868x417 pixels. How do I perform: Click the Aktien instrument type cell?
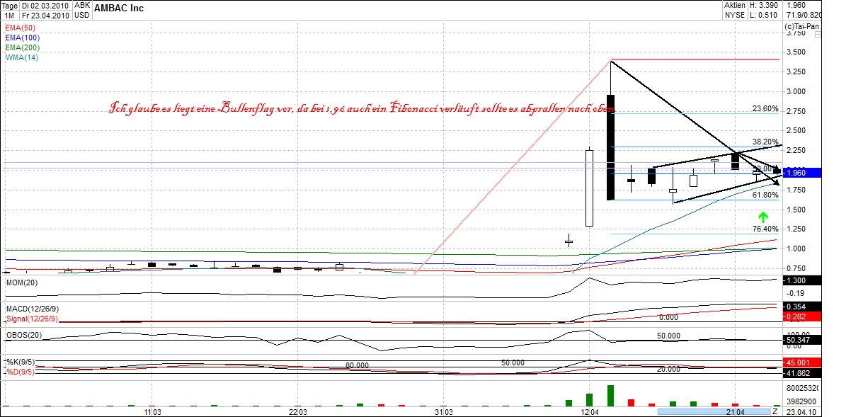click(734, 5)
